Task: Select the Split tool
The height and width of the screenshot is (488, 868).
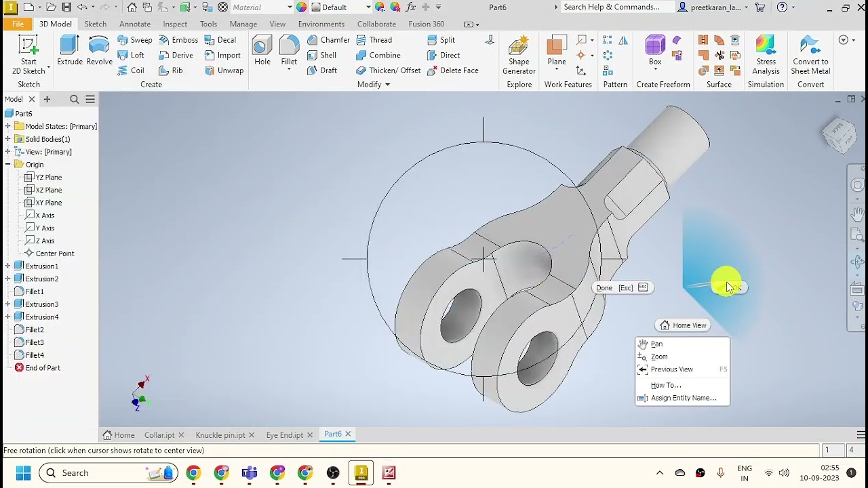Action: click(441, 40)
